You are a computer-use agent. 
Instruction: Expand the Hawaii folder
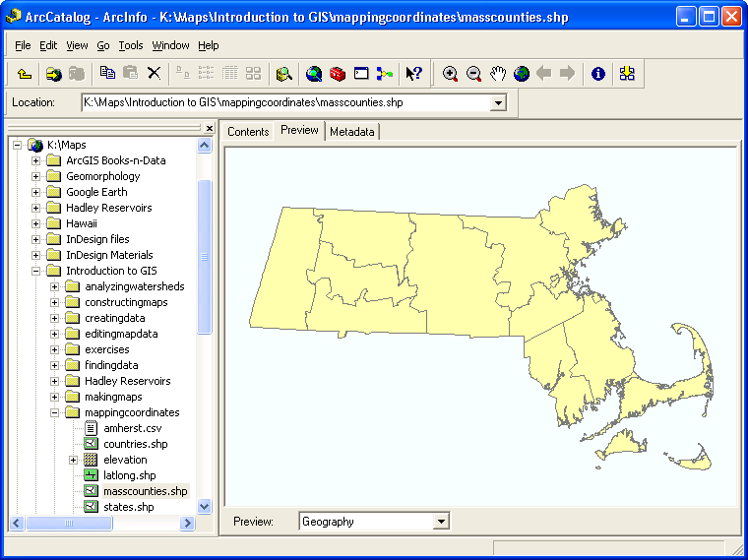35,223
